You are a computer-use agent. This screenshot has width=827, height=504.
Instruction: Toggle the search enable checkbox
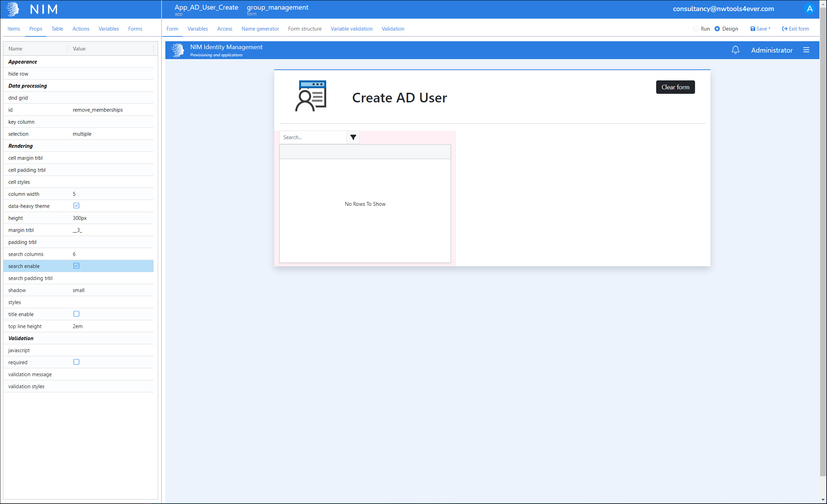[76, 266]
